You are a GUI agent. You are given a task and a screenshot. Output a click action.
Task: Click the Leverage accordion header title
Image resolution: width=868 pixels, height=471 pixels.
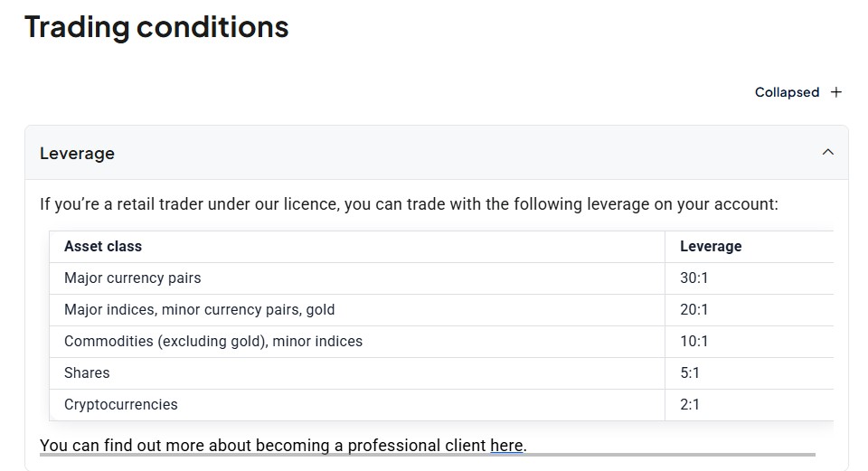(x=77, y=154)
